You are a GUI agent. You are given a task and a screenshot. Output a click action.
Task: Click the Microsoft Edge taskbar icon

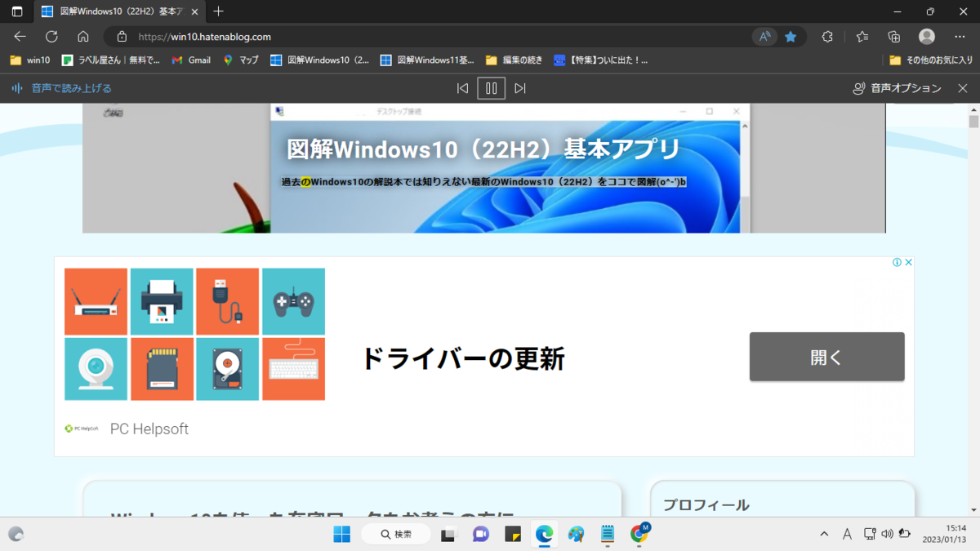(545, 534)
